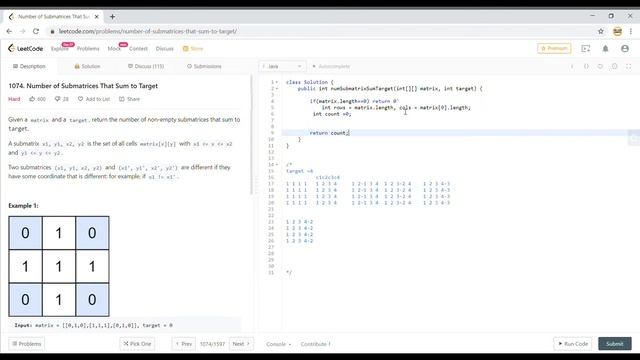Go to the Next problem
Screen dimensions: 640x360
point(241,344)
